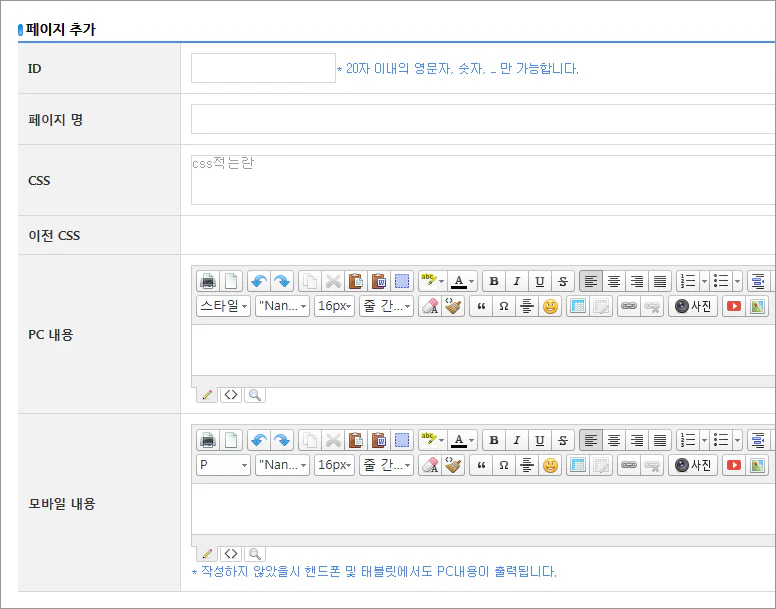Insert table in PC 내용 editor
Viewport: 776px width, 609px height.
pos(578,306)
